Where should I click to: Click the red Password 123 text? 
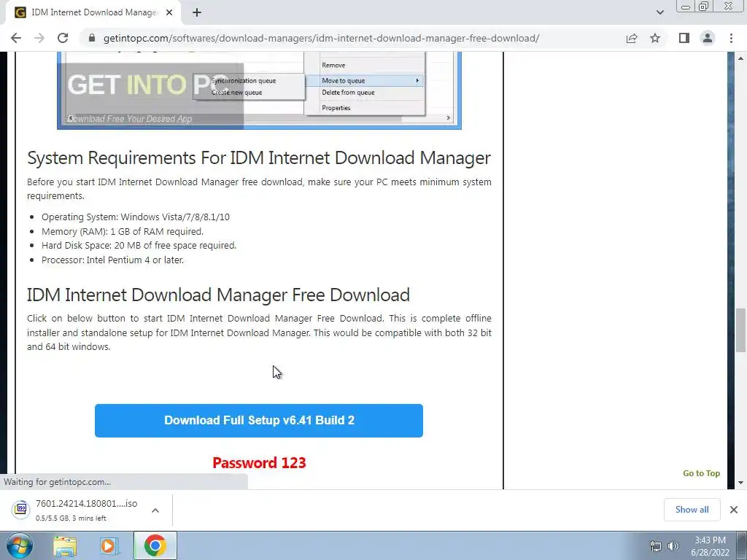point(259,463)
